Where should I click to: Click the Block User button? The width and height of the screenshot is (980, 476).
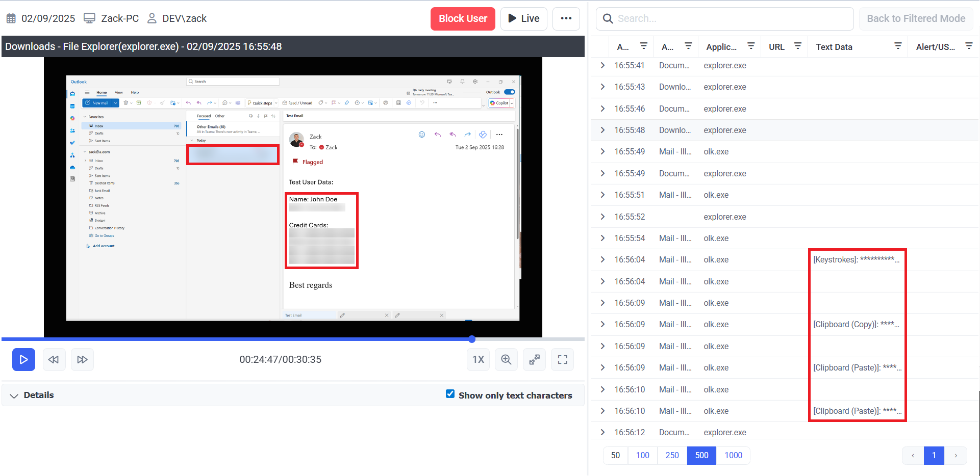tap(463, 19)
